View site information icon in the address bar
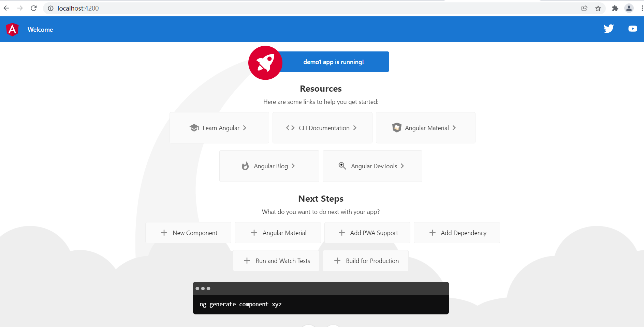The height and width of the screenshot is (327, 644). 50,8
